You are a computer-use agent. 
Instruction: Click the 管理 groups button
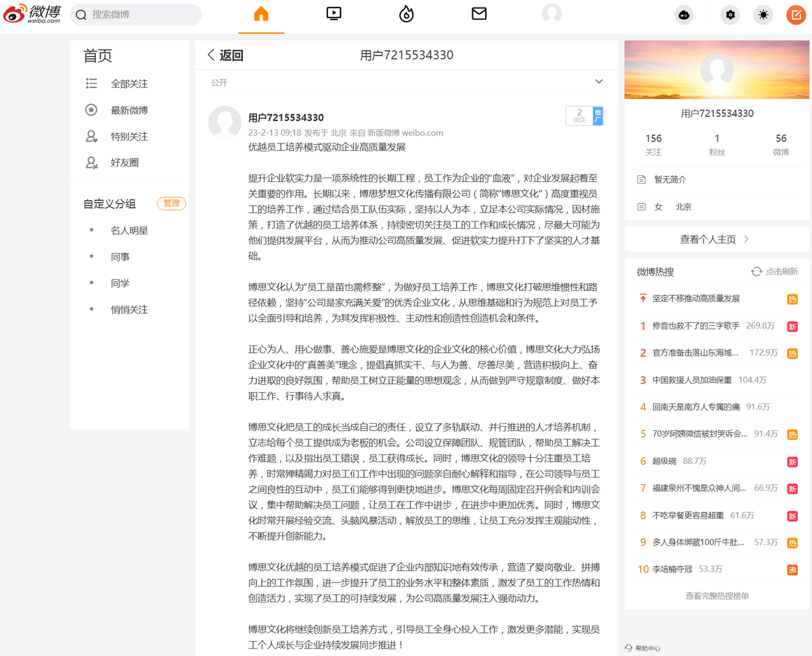click(171, 203)
